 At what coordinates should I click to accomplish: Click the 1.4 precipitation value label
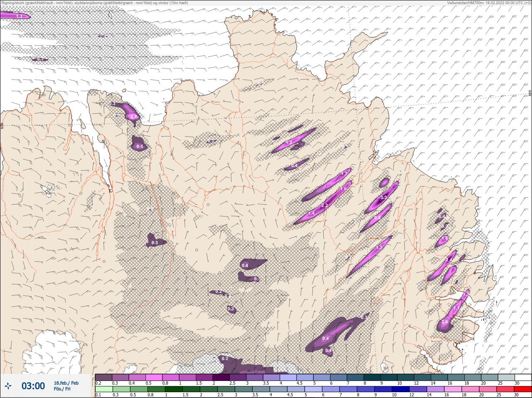[311, 213]
